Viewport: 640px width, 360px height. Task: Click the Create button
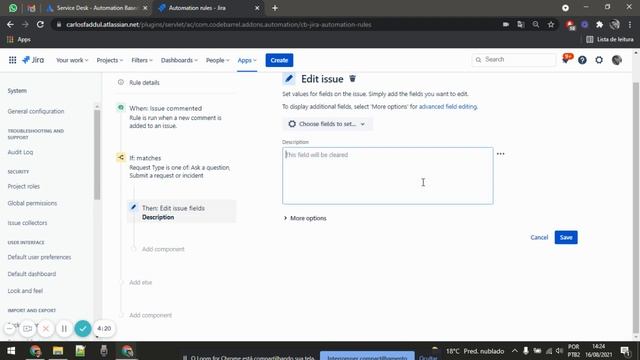pyautogui.click(x=279, y=60)
